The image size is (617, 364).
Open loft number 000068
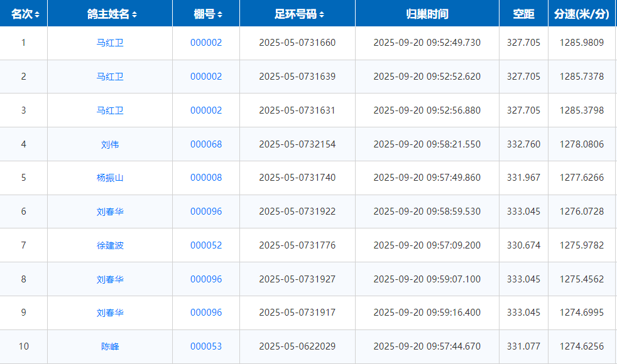pos(206,144)
